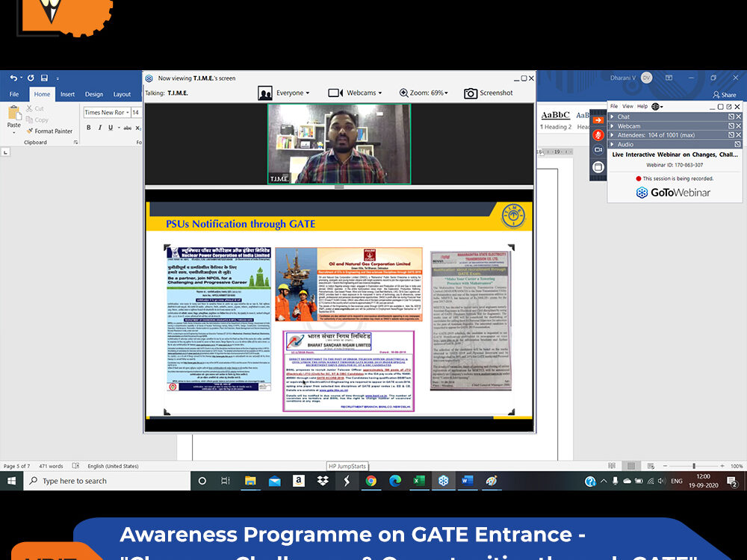Switch to the Layout ribbon tab
The width and height of the screenshot is (747, 560).
click(122, 94)
